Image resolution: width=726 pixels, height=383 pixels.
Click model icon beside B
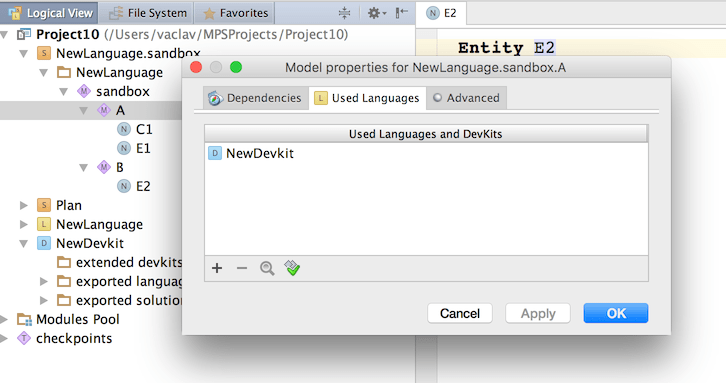click(x=104, y=167)
